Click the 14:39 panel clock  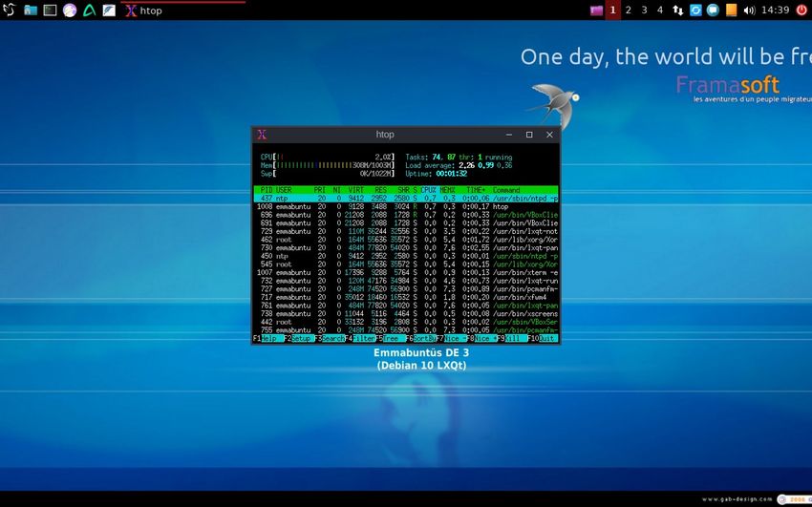tap(776, 10)
